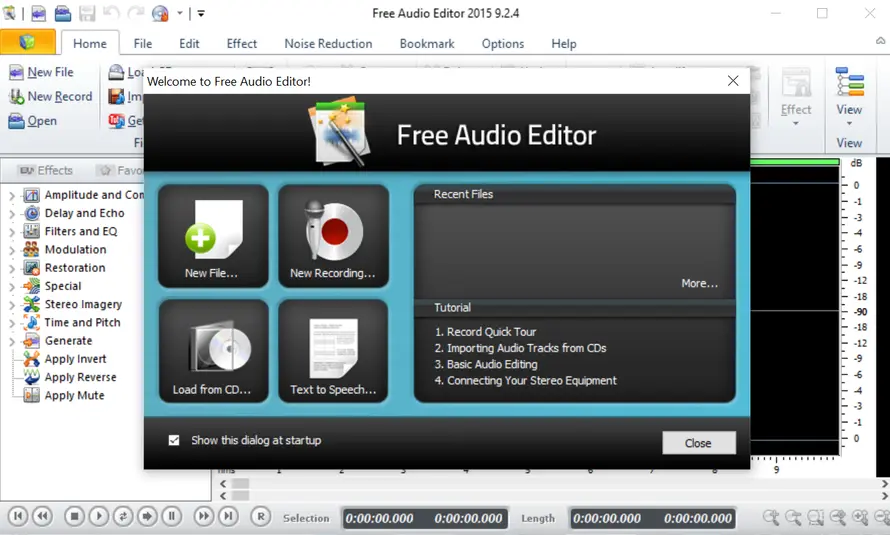Viewport: 890px width, 535px height.
Task: Click the redo arrow in the title bar
Action: 136,12
